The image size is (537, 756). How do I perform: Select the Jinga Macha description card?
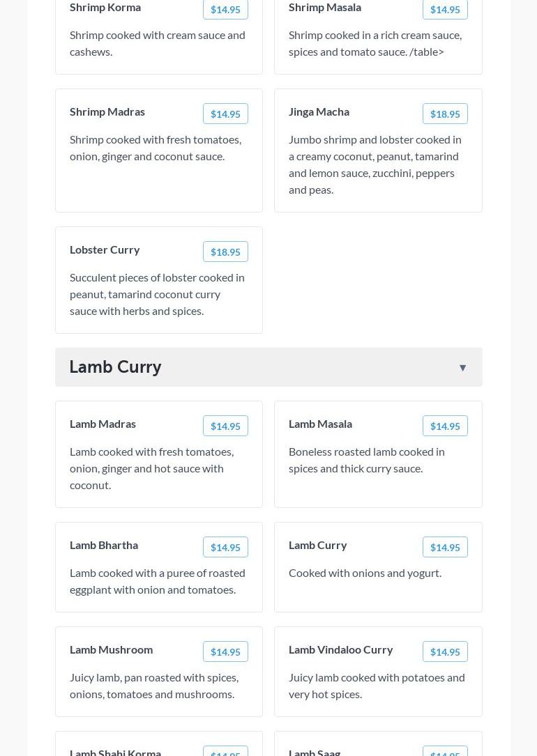point(375,164)
